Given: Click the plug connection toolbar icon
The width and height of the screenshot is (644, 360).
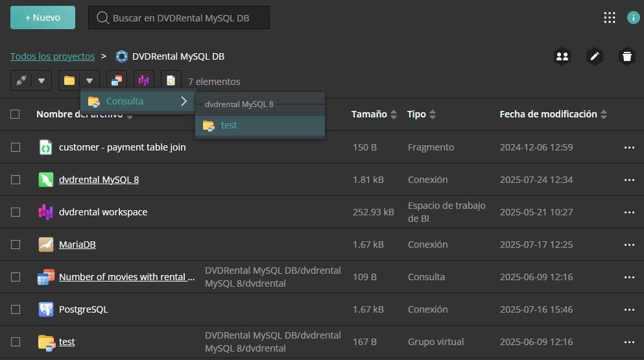Looking at the screenshot, I should pos(21,81).
